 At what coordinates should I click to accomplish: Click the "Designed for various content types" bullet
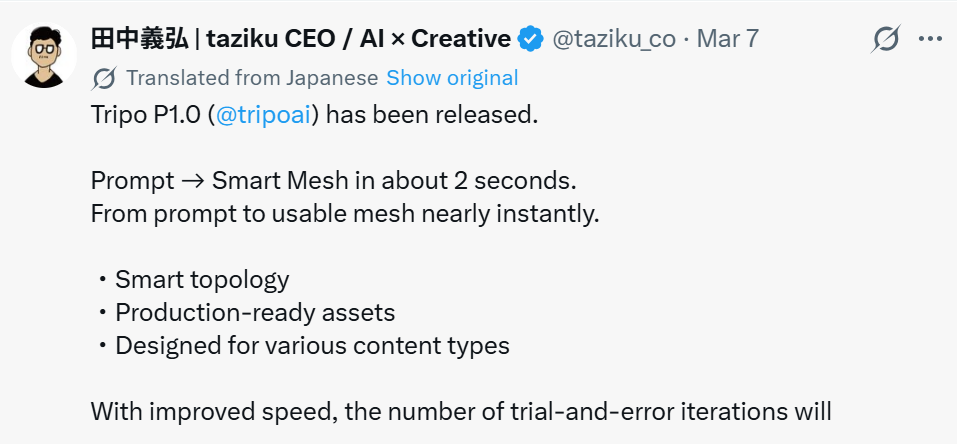pyautogui.click(x=312, y=346)
